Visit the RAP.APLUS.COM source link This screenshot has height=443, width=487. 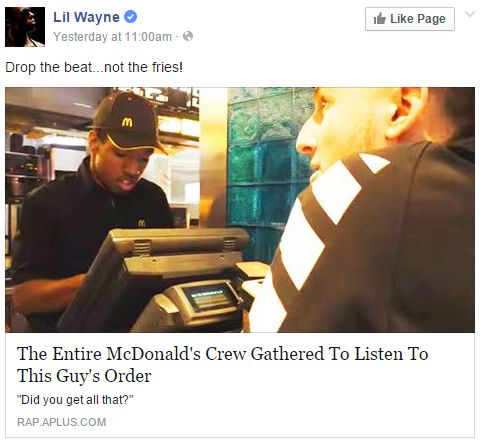[x=62, y=422]
